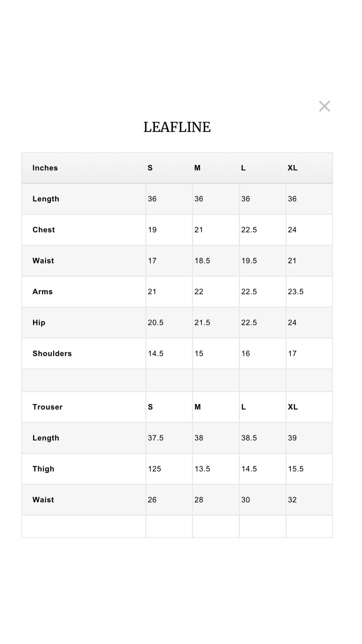Click Thigh value 15.5 for XL
This screenshot has height=644, width=362.
click(x=296, y=469)
